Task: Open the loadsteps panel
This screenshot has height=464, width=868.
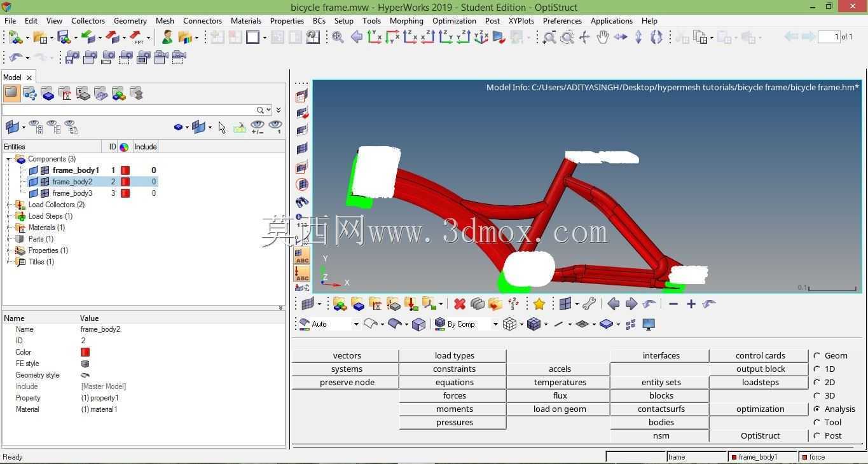Action: pyautogui.click(x=760, y=383)
